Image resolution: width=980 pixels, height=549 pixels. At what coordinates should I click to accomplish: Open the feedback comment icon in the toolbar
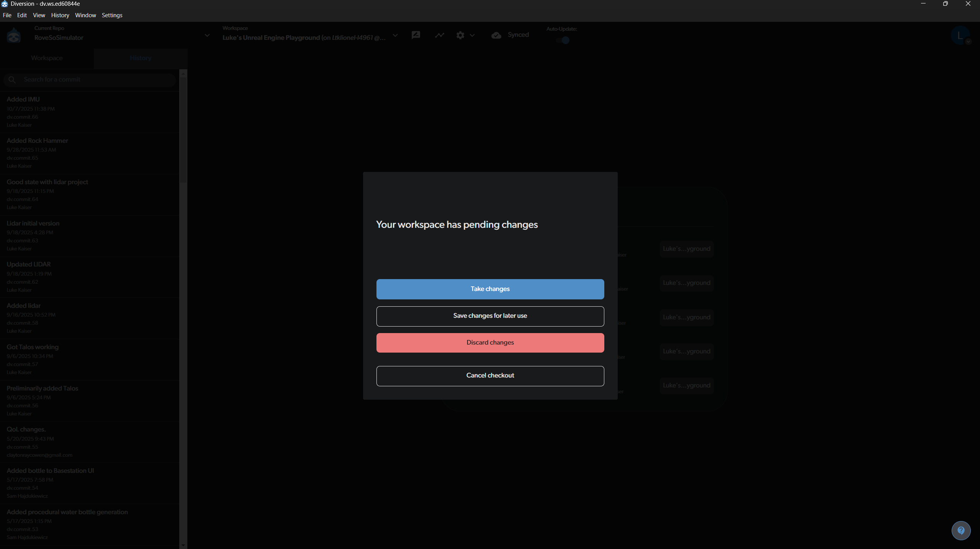coord(416,35)
